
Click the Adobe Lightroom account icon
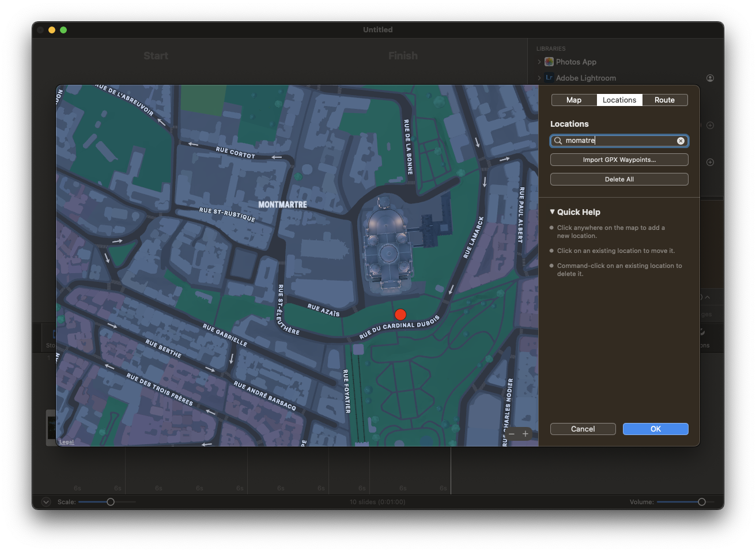point(710,78)
